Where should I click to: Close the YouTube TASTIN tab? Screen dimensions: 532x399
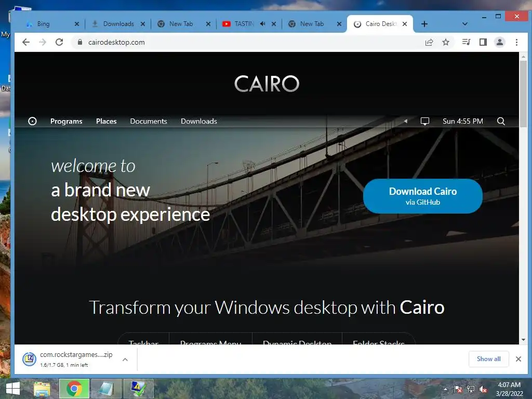pos(274,24)
